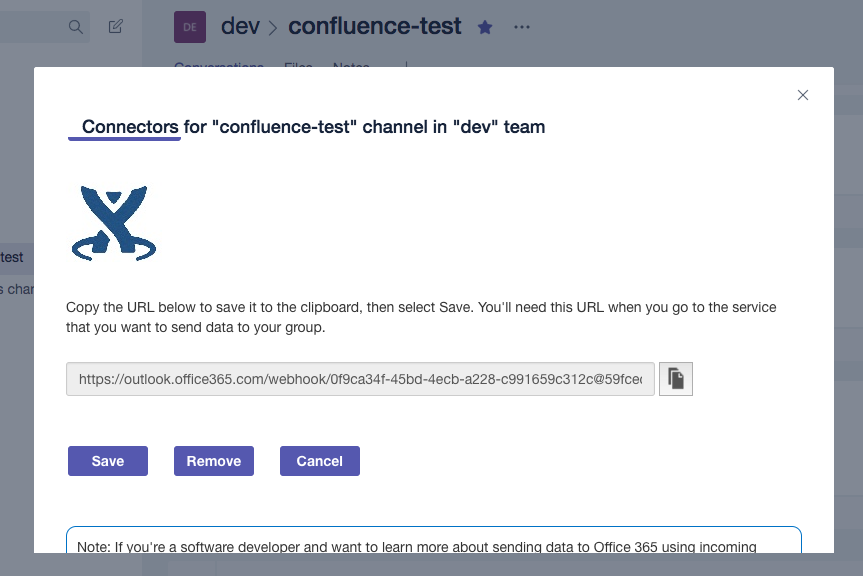Screen dimensions: 863x576
Task: Cancel the connector setup
Action: coord(320,461)
